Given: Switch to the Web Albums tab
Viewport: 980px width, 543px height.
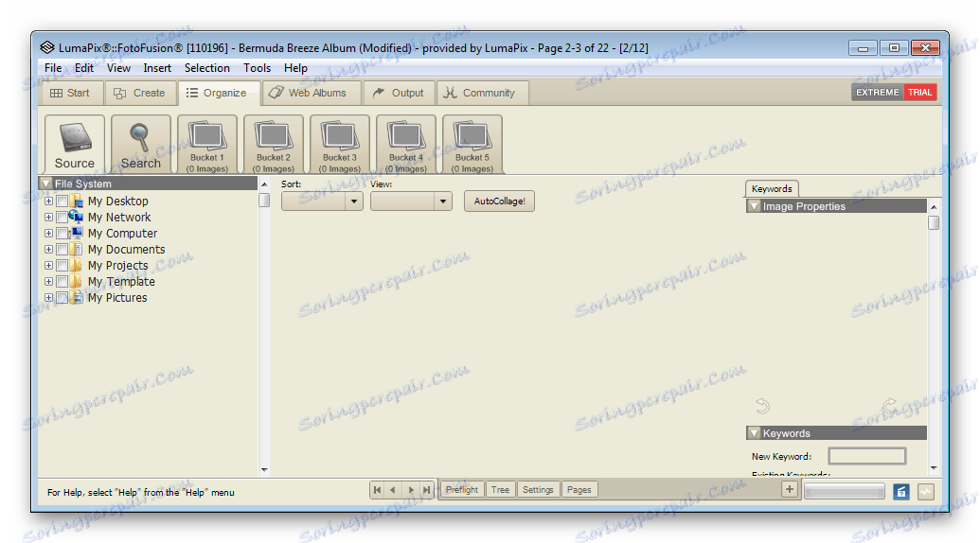Looking at the screenshot, I should [x=311, y=93].
